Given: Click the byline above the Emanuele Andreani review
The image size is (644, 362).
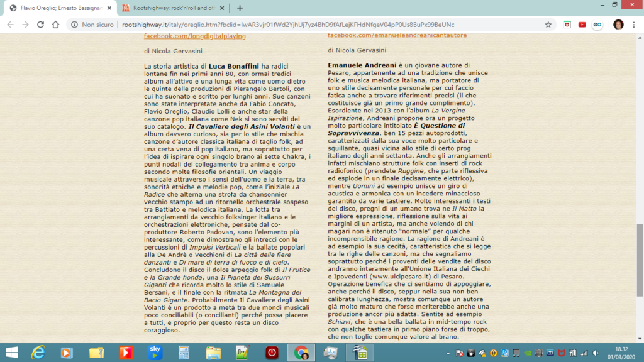Looking at the screenshot, I should [357, 50].
